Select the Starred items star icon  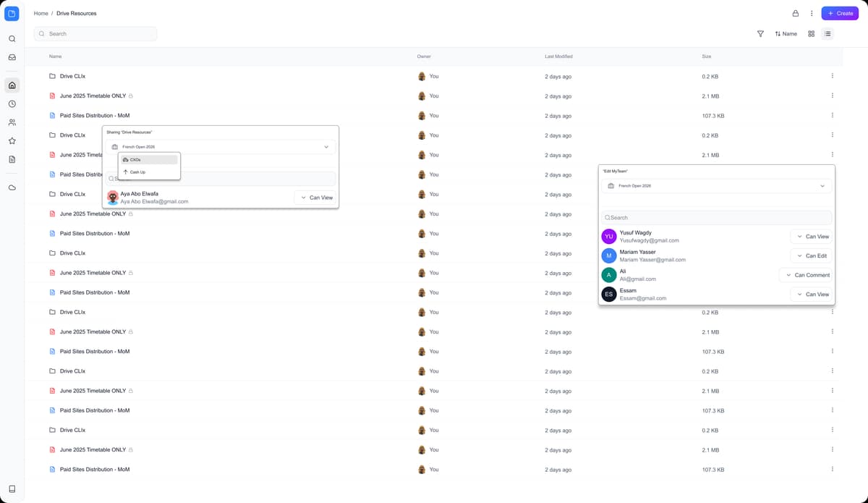pos(12,140)
